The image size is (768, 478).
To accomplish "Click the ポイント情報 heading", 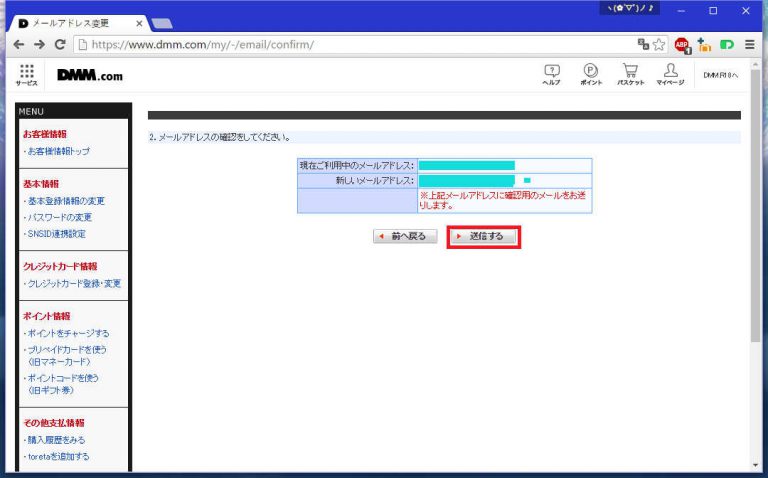I will pyautogui.click(x=47, y=316).
